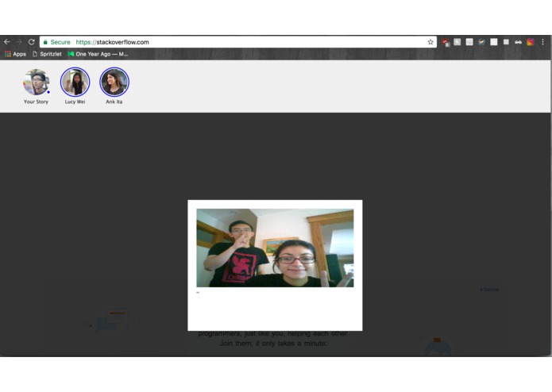Screen dimensions: 552x392
Task: Reload the page with the refresh icon
Action: [x=31, y=42]
